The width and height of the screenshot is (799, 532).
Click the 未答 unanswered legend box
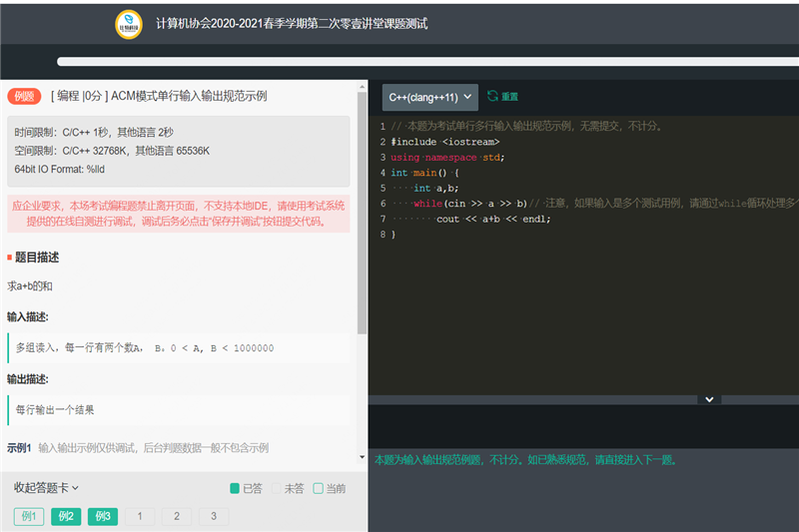tap(278, 489)
